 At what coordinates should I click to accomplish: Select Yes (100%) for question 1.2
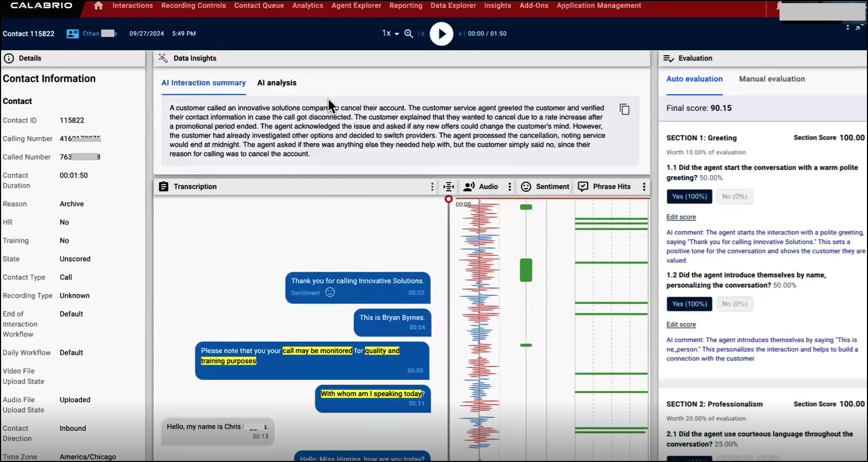pyautogui.click(x=689, y=304)
